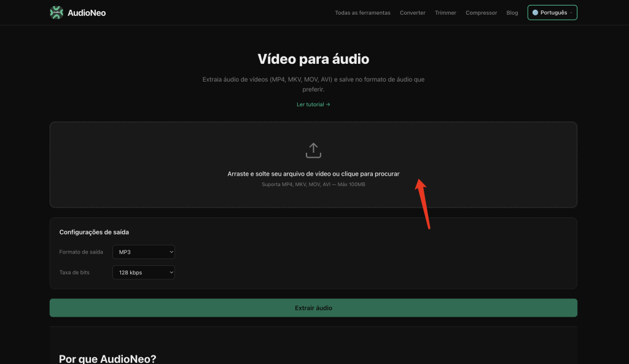Screen dimensions: 629x364
Task: Click the globe icon beside Português
Action: (535, 13)
